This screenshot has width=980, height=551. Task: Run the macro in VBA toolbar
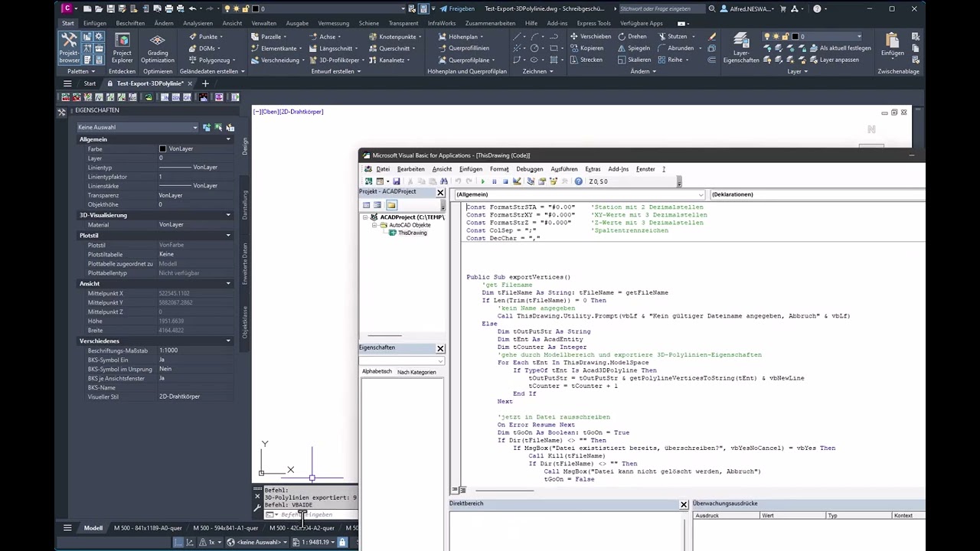click(482, 181)
